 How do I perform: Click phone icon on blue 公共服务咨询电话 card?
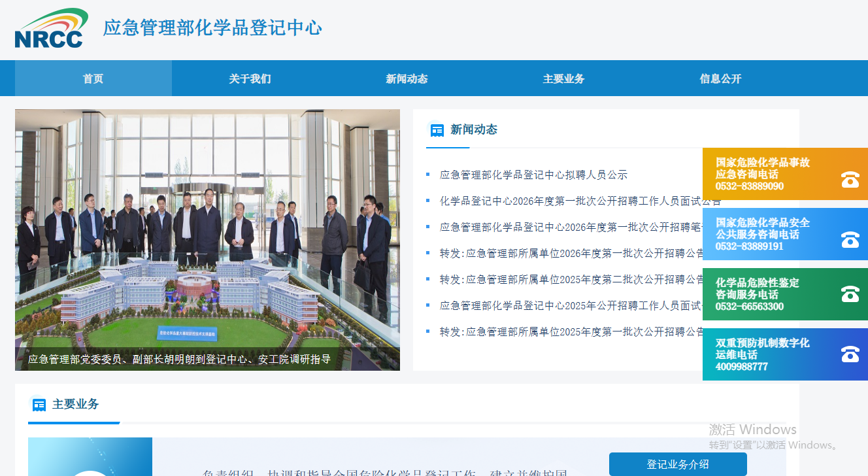(x=850, y=239)
